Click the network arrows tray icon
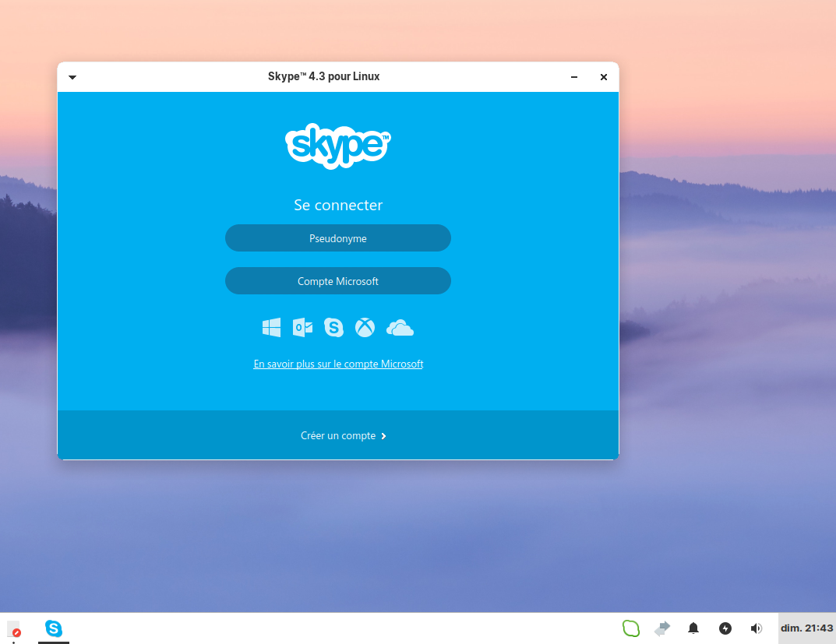 [662, 628]
